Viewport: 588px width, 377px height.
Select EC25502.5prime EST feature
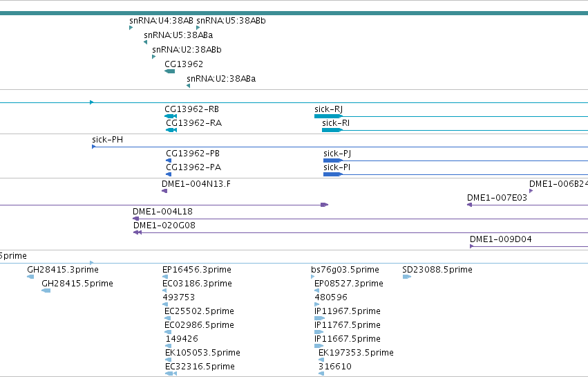pyautogui.click(x=168, y=318)
